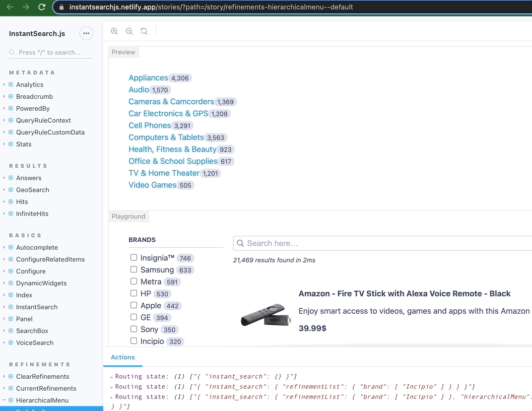The image size is (532, 411).
Task: Click the component icon next to Autocomplete
Action: 11,247
